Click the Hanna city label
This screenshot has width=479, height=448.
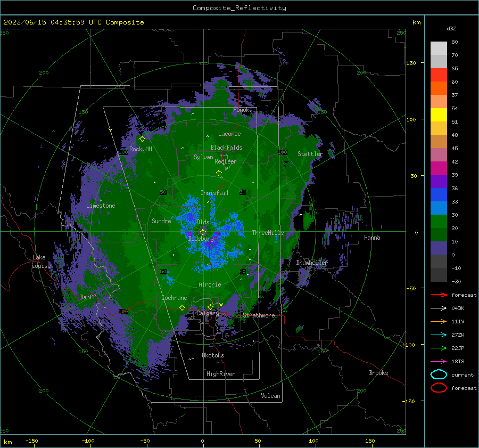coord(372,238)
